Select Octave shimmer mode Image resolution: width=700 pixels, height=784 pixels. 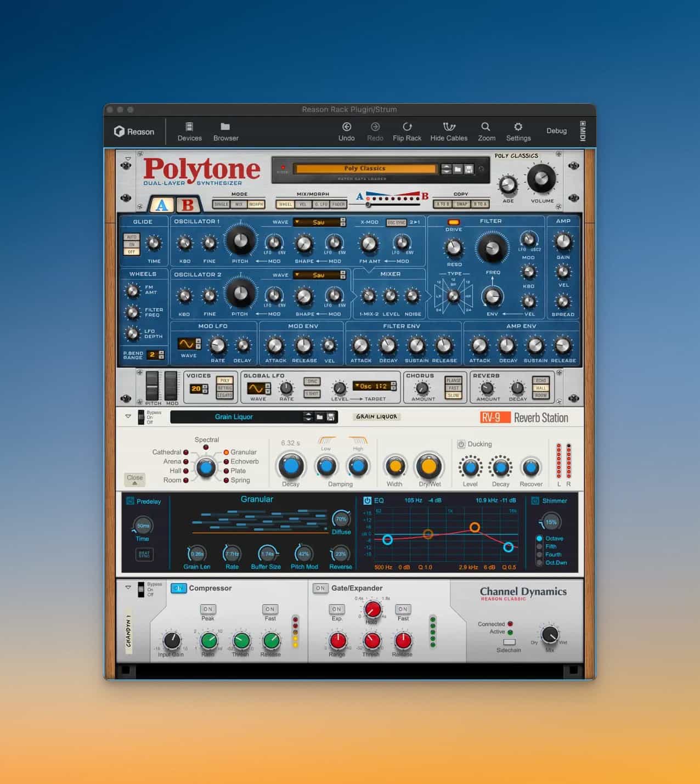coord(540,539)
